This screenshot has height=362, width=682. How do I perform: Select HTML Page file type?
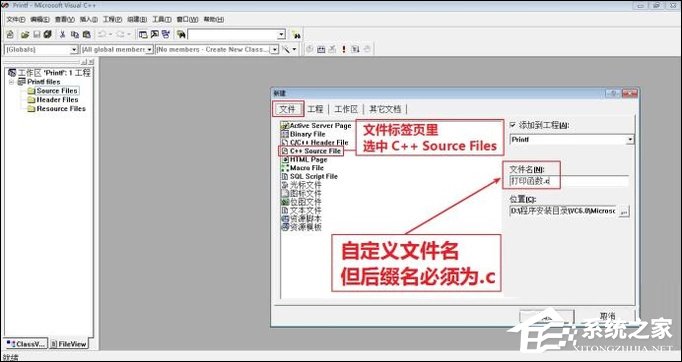(304, 159)
